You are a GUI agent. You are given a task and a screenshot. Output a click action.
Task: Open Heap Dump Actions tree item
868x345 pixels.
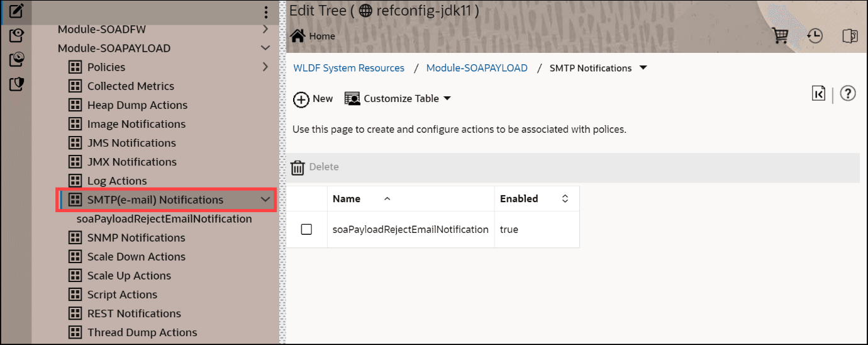pos(137,105)
